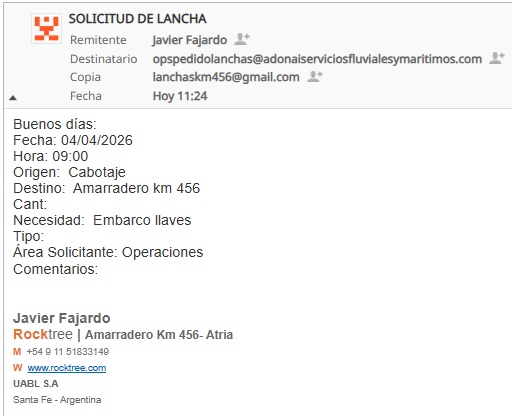Click the lanchaskm456@gmail.com copy address

[226, 77]
